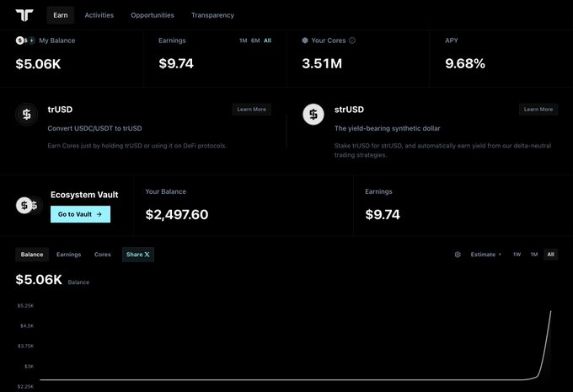Click the strUSD heading

(349, 110)
